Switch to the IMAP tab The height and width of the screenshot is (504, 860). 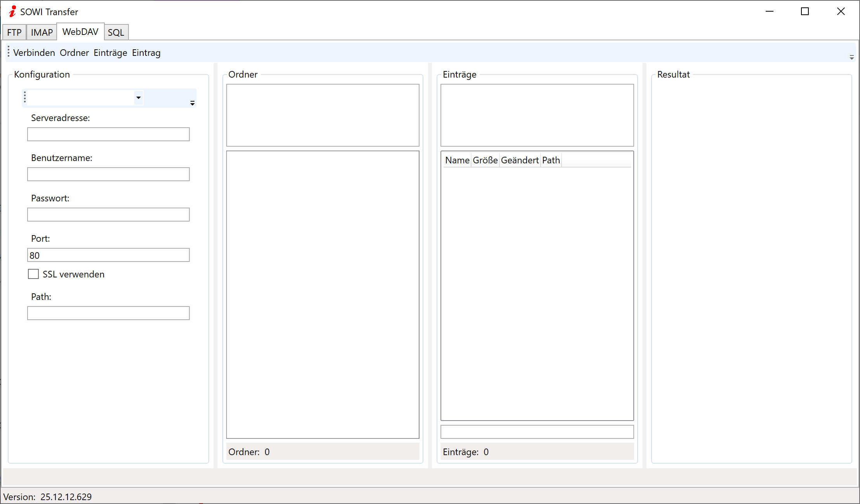click(x=42, y=32)
